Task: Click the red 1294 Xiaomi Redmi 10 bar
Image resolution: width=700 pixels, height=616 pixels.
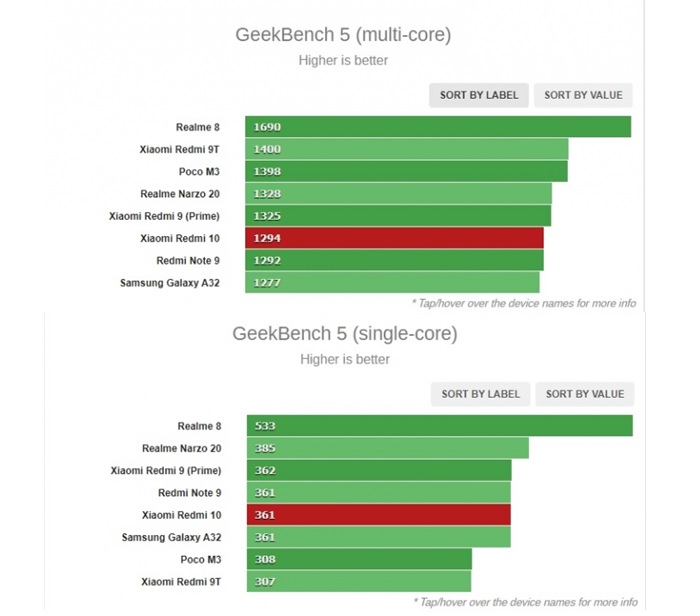Action: [395, 238]
